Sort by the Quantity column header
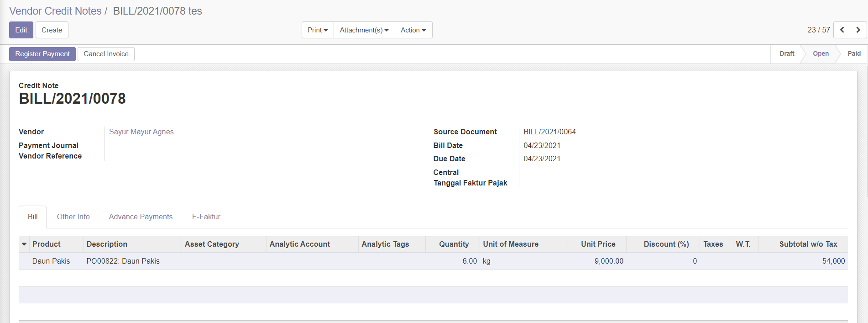The width and height of the screenshot is (868, 323). click(x=454, y=244)
